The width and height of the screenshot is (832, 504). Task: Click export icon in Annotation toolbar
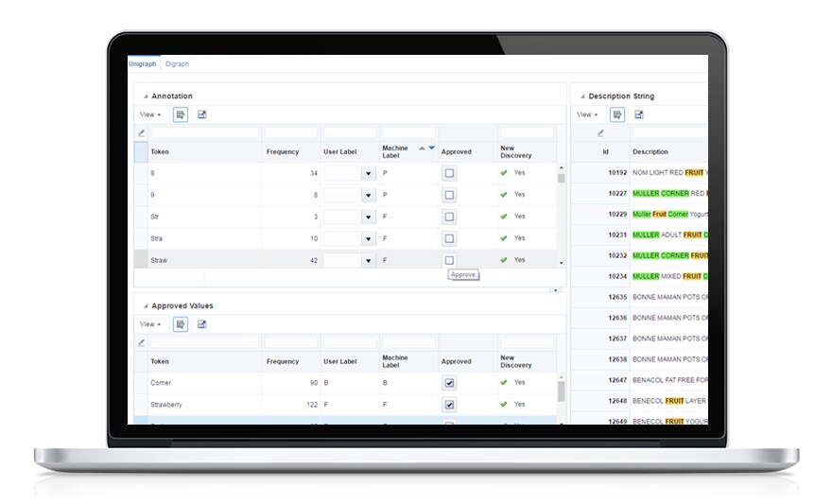pos(181,114)
